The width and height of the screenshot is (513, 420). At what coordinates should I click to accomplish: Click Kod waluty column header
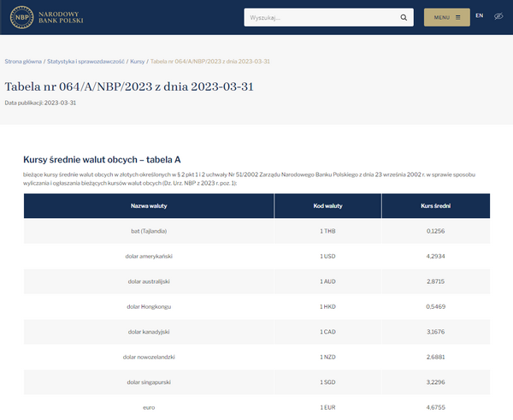327,206
